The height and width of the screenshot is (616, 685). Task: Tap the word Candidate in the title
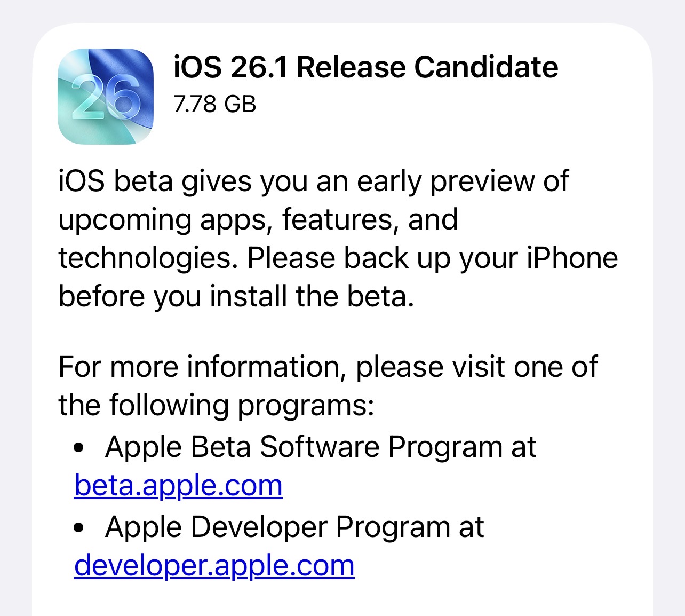(486, 67)
